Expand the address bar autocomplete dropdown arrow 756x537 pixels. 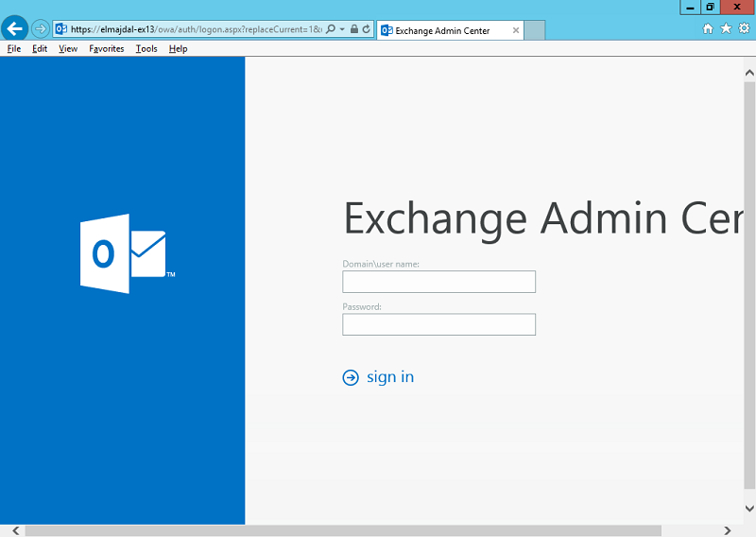[341, 29]
